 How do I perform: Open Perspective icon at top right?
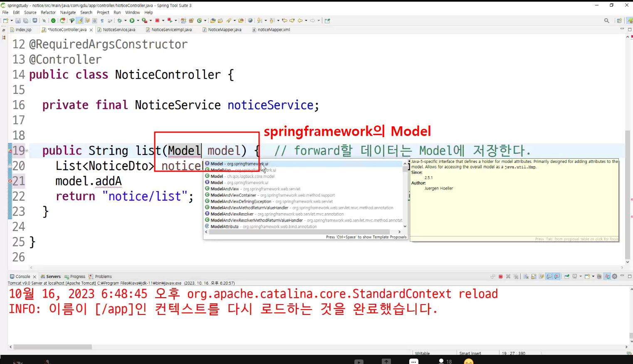619,20
